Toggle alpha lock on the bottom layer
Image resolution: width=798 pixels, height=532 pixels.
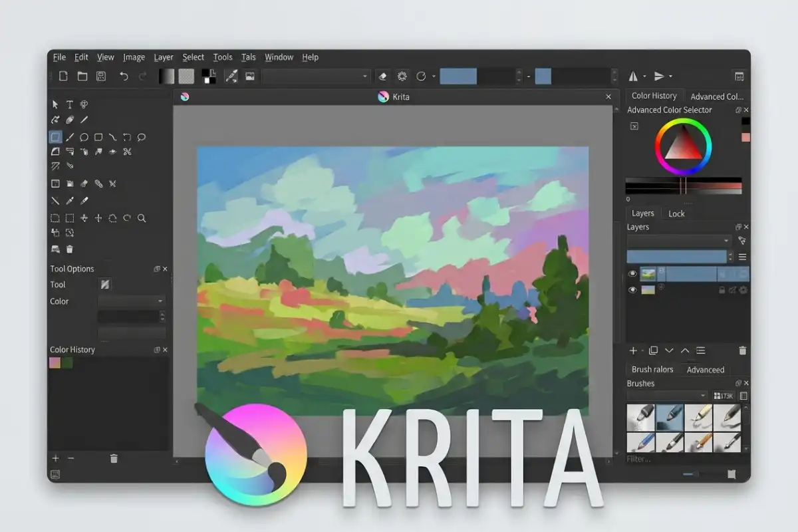click(732, 290)
